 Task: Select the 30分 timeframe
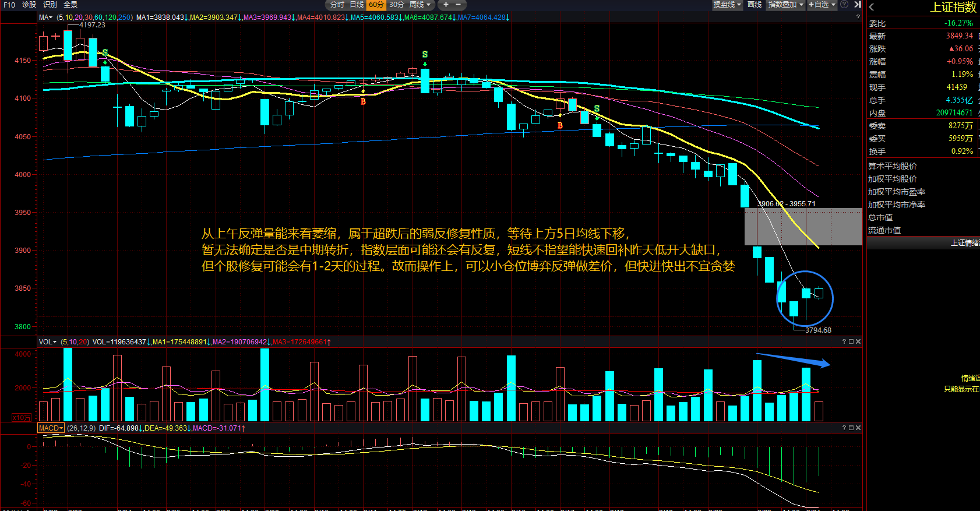click(x=396, y=5)
